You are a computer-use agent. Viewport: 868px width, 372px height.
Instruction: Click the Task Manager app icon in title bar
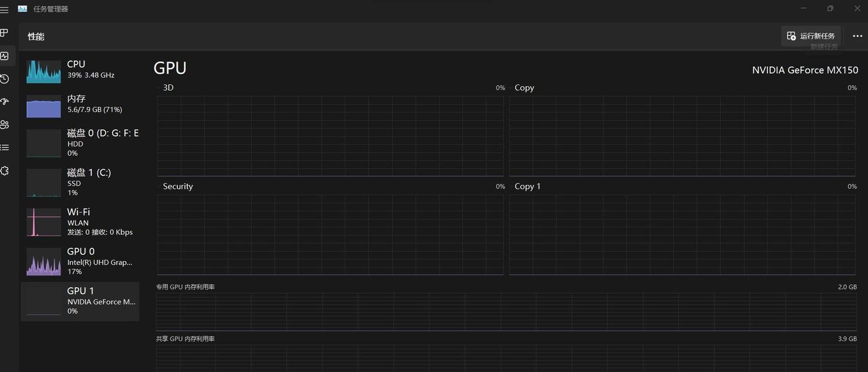pos(23,9)
